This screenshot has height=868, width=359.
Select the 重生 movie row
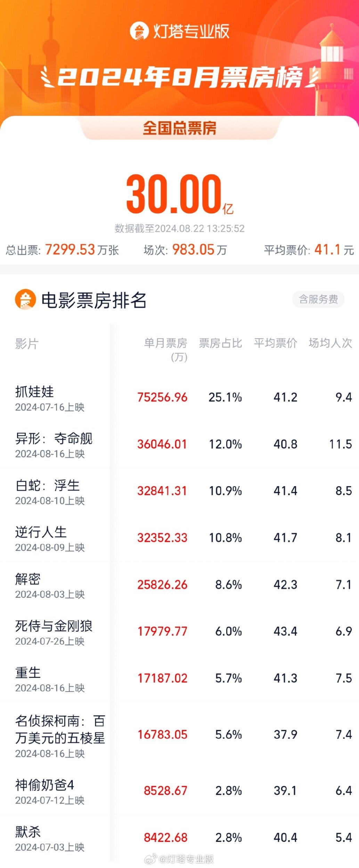28,673
